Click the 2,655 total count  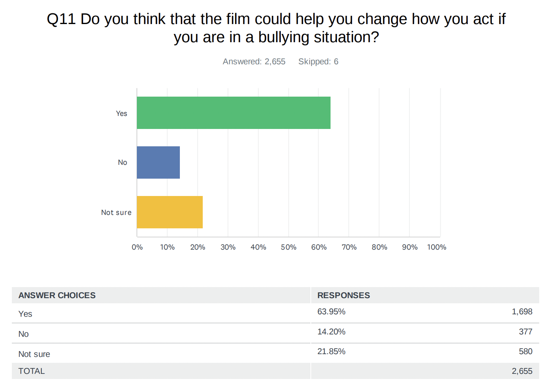tap(522, 371)
